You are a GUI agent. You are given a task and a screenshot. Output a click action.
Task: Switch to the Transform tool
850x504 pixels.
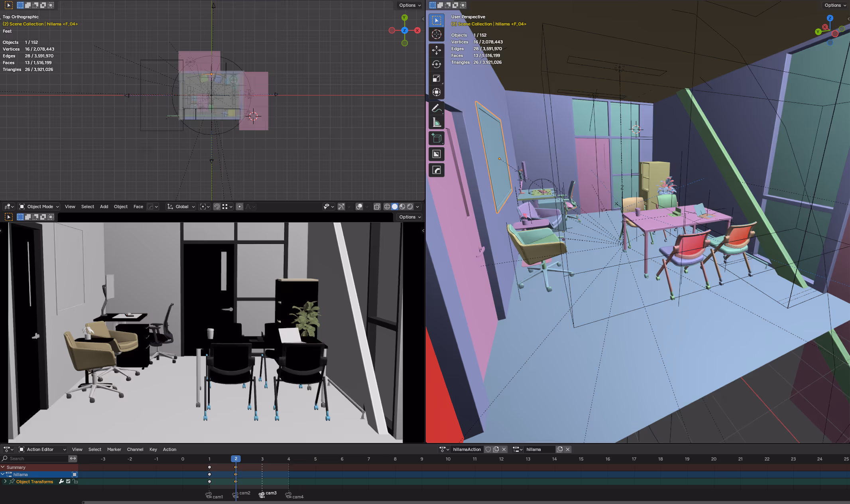tap(437, 93)
